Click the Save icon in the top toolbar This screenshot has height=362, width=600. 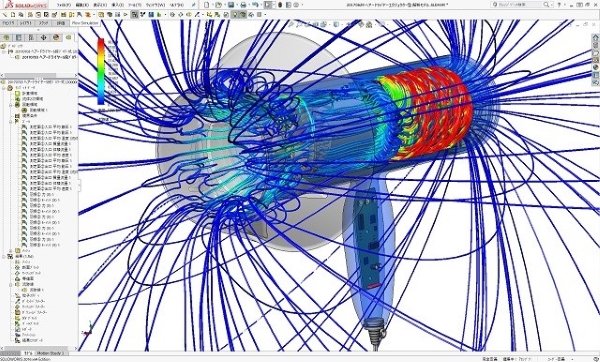coord(231,5)
